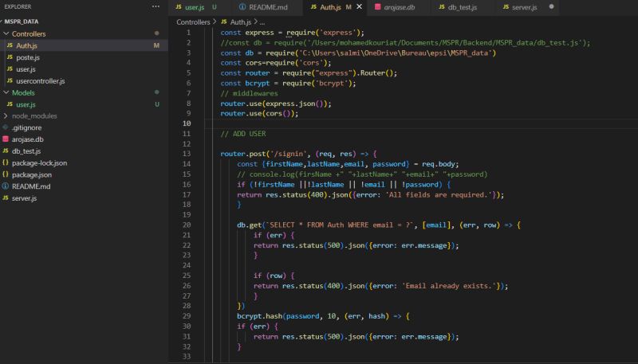Image resolution: width=638 pixels, height=364 pixels.
Task: Click the JS icon beside usercontroller.js
Action: [x=10, y=80]
